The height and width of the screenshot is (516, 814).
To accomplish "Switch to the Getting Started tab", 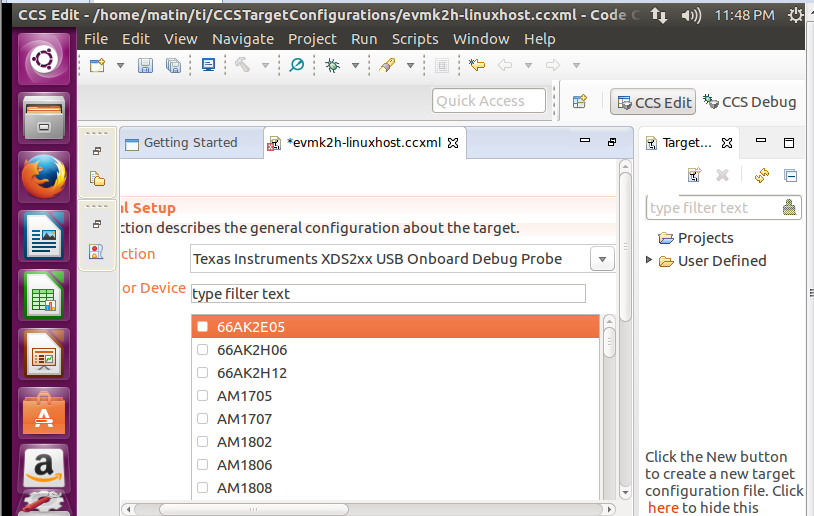I will click(190, 143).
